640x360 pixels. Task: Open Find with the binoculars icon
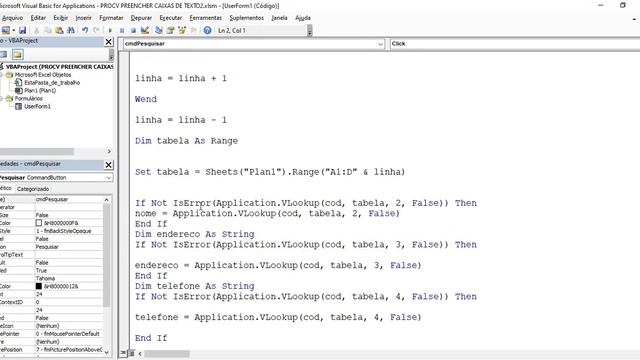click(71, 30)
